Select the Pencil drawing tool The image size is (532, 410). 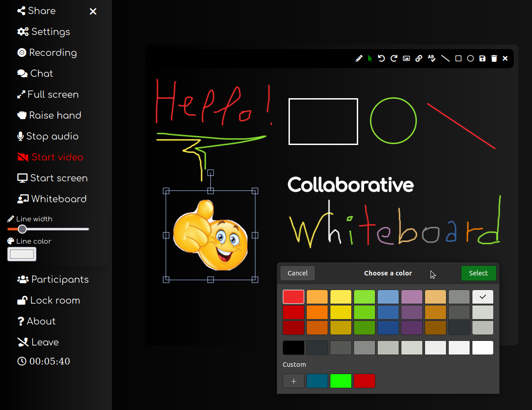click(359, 58)
